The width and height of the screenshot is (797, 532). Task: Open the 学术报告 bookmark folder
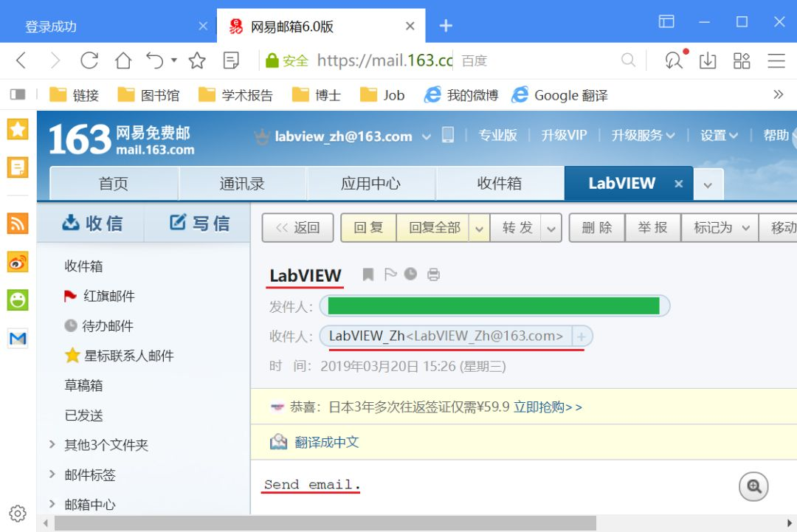pyautogui.click(x=236, y=95)
